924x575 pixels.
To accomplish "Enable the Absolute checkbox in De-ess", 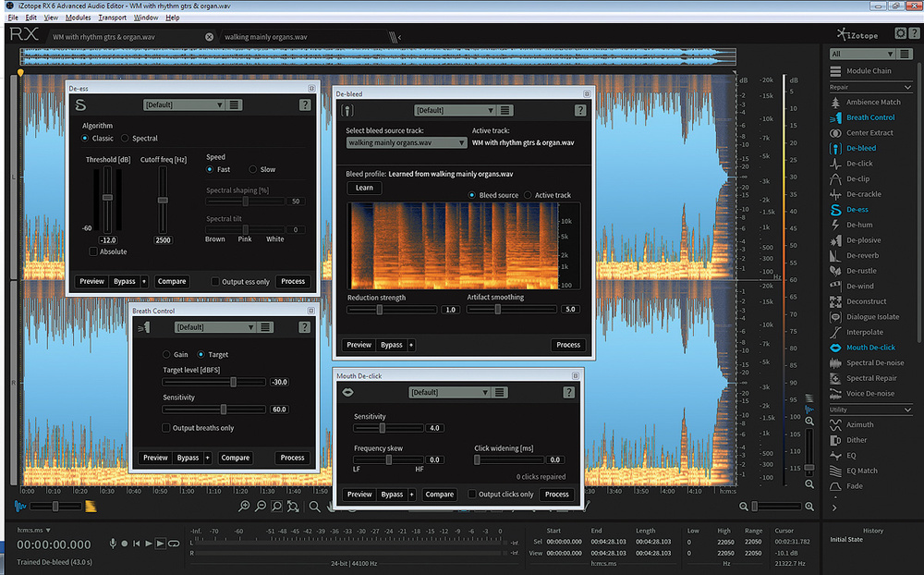I will (x=93, y=251).
